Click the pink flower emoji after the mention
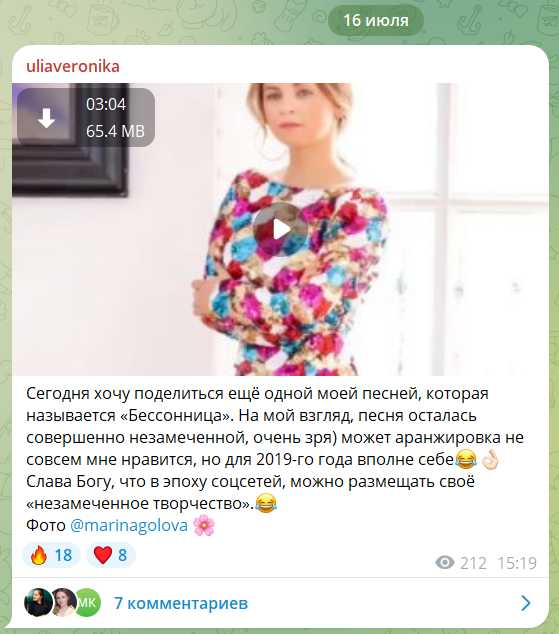559x634 pixels. tap(204, 526)
